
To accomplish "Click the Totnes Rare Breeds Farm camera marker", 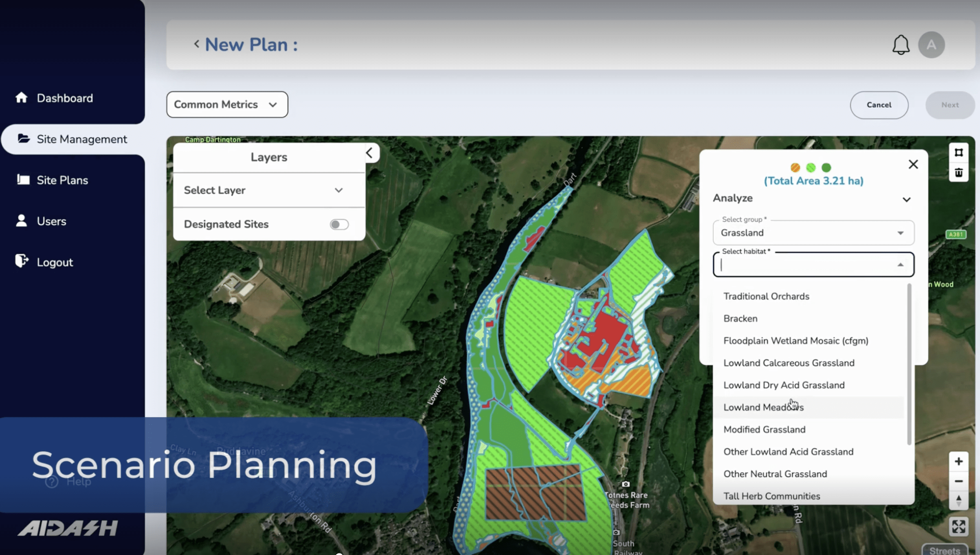I will pos(626,484).
